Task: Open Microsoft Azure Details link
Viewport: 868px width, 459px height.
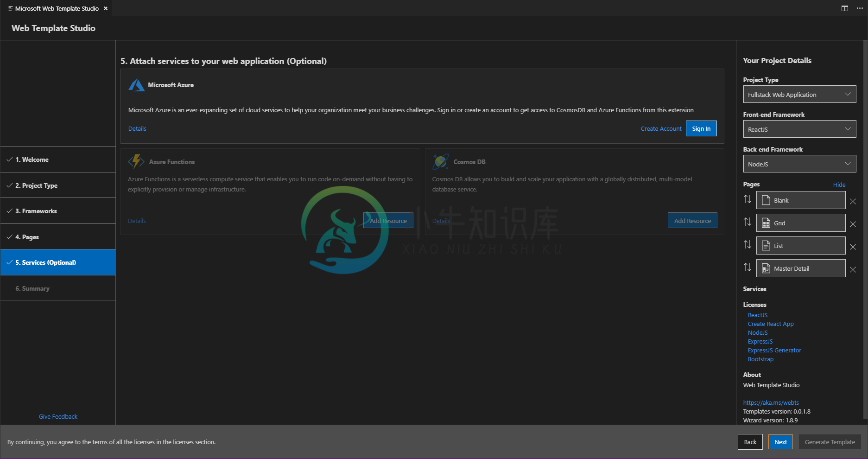Action: (x=137, y=128)
